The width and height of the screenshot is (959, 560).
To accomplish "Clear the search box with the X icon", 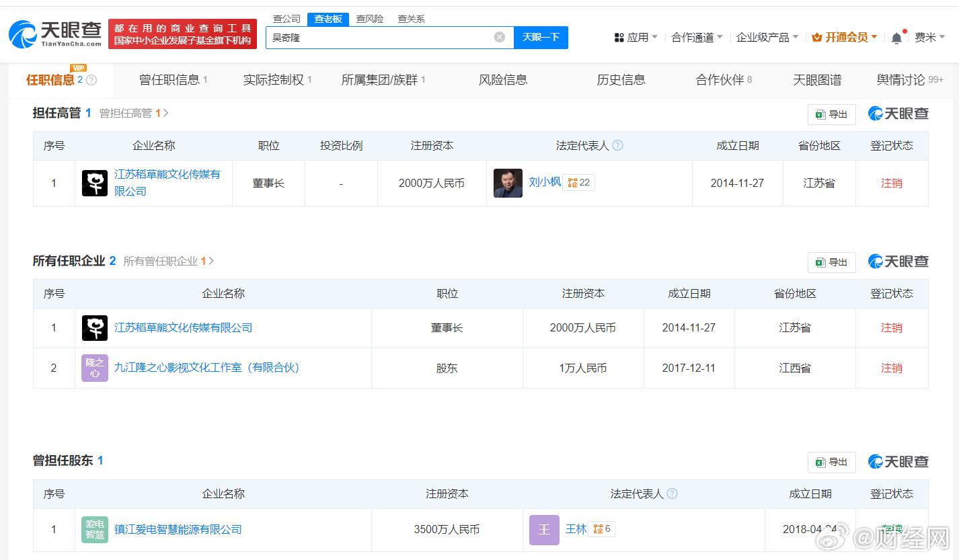I will [499, 37].
